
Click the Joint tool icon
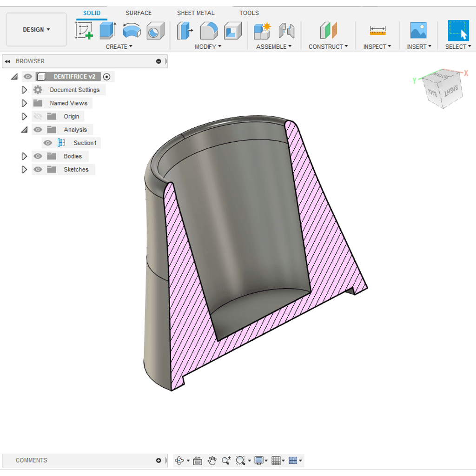(286, 30)
